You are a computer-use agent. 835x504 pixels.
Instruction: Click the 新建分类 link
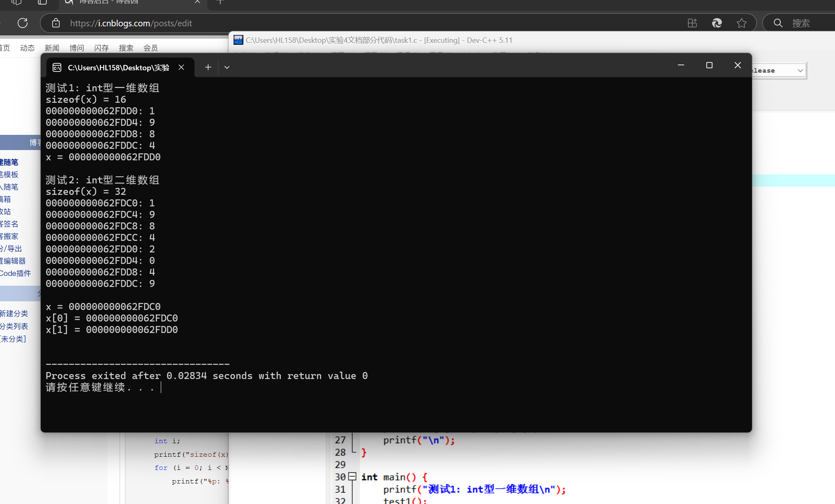click(x=14, y=314)
